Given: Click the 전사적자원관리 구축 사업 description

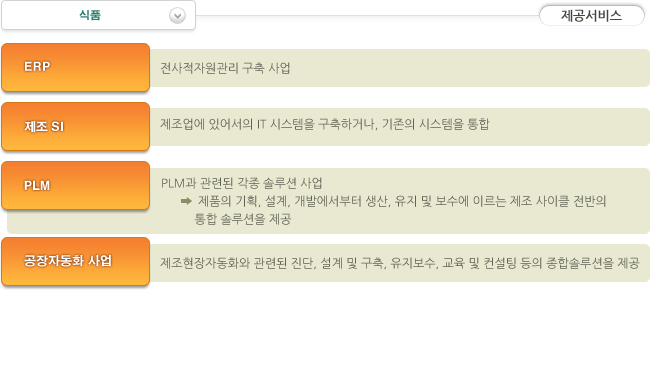Looking at the screenshot, I should [x=225, y=68].
